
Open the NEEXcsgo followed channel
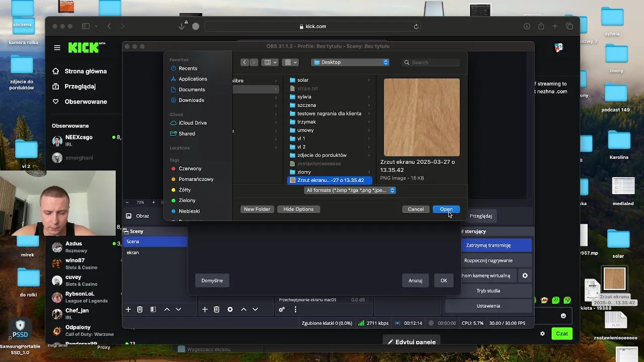(x=86, y=140)
